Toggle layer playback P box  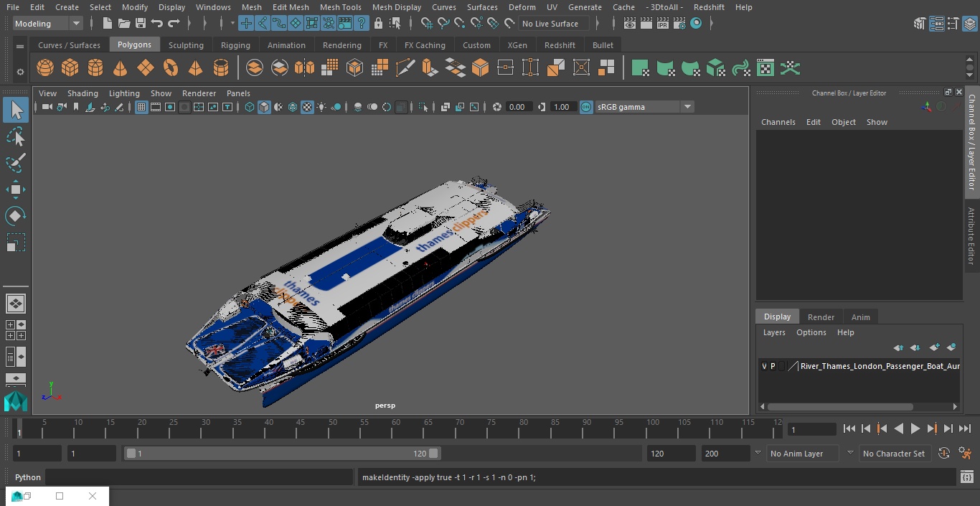point(773,366)
